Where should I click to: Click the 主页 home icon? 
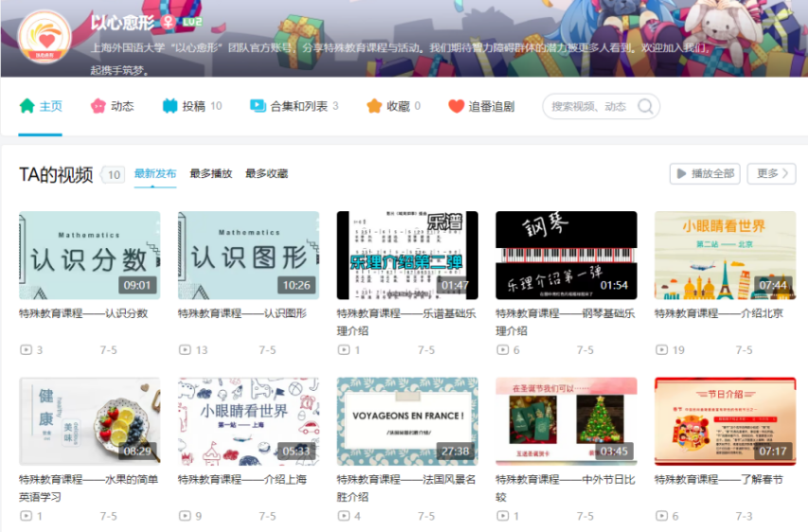point(27,106)
